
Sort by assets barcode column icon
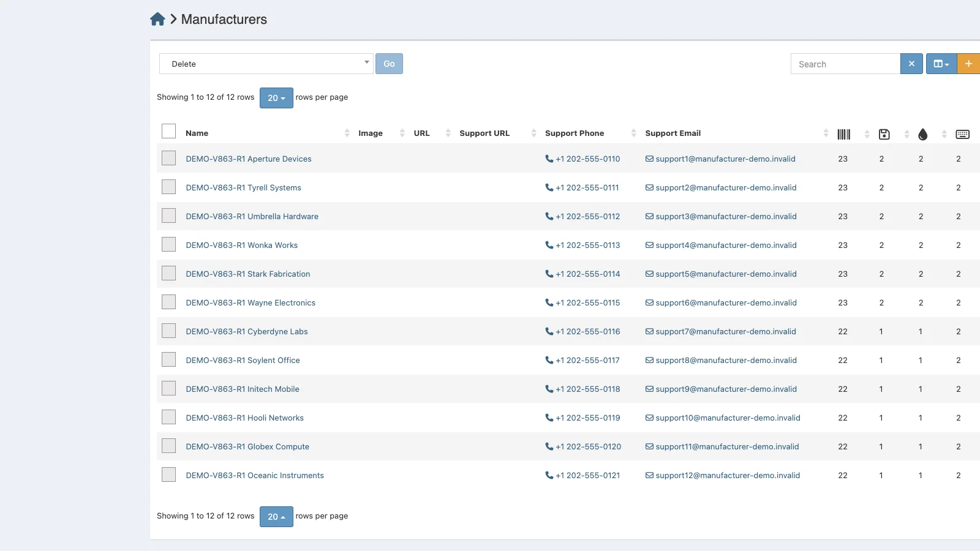[844, 134]
